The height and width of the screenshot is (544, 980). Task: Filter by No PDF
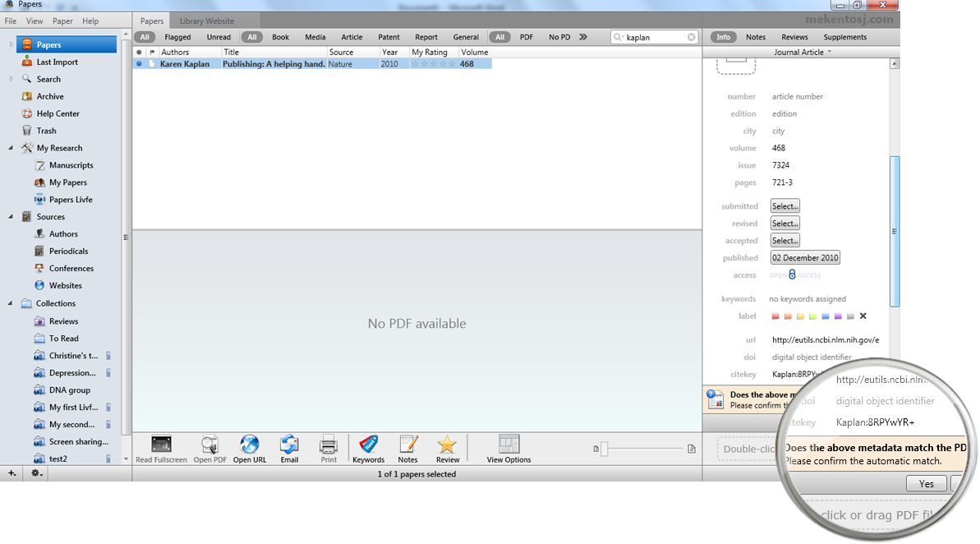(559, 37)
